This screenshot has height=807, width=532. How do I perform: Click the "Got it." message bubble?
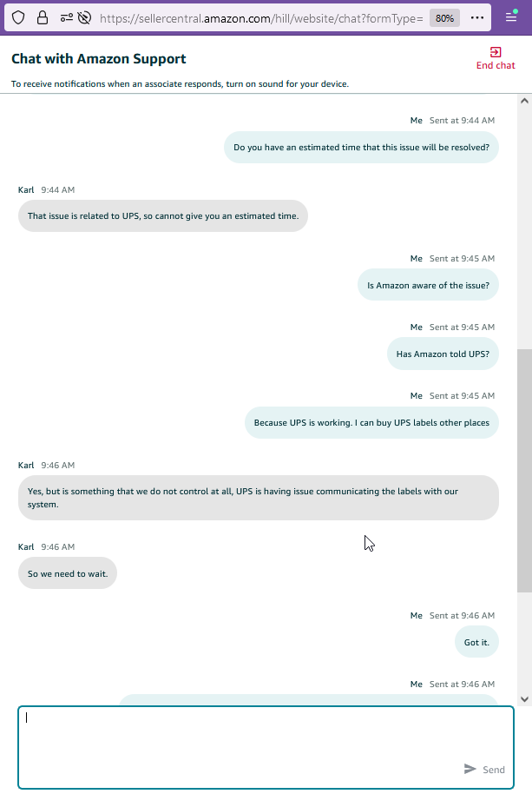pyautogui.click(x=476, y=642)
